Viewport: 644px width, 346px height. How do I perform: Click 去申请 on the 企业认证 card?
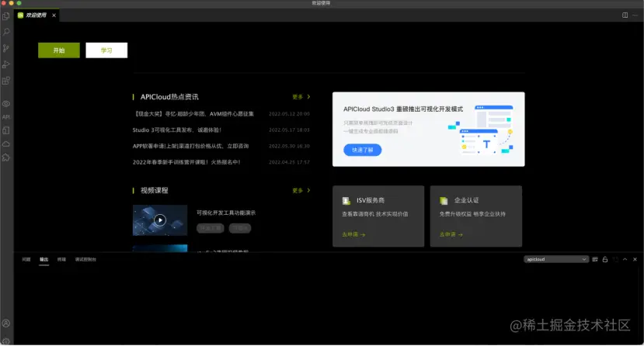pos(451,234)
